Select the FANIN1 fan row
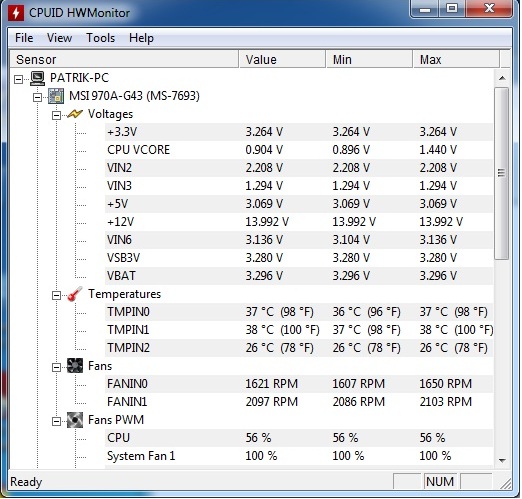Screen dimensions: 522x499 click(299, 402)
